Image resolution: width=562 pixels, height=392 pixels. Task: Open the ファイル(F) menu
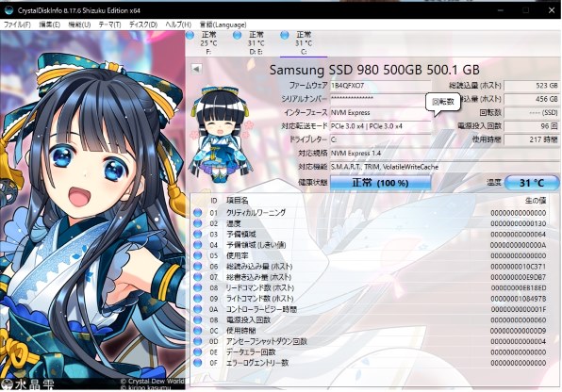pyautogui.click(x=17, y=24)
